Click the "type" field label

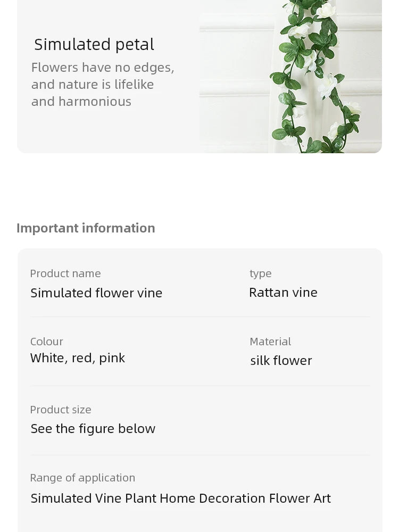(261, 273)
